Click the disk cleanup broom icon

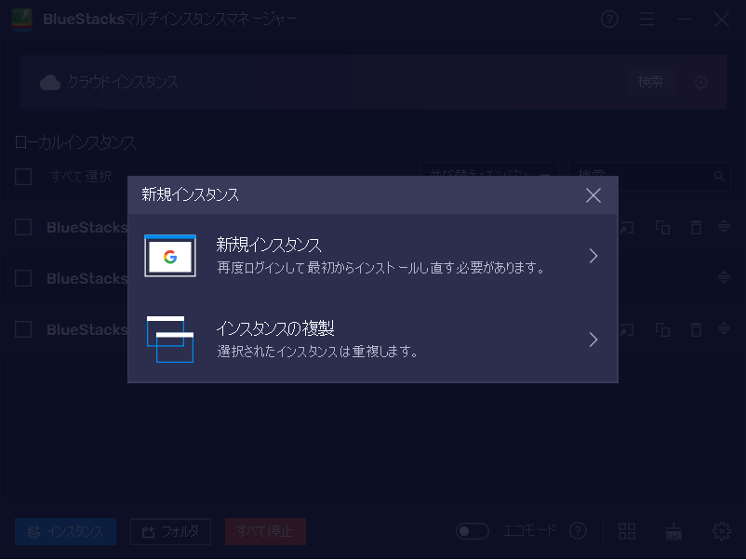(x=674, y=531)
